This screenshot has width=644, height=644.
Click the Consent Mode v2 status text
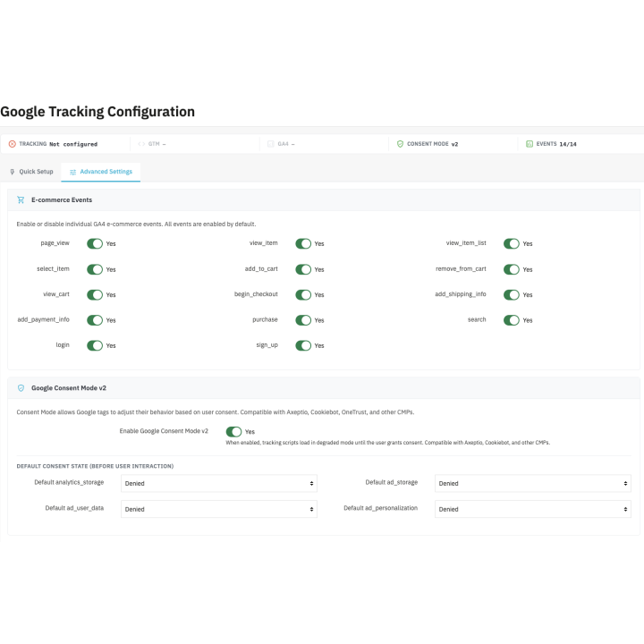coord(432,144)
